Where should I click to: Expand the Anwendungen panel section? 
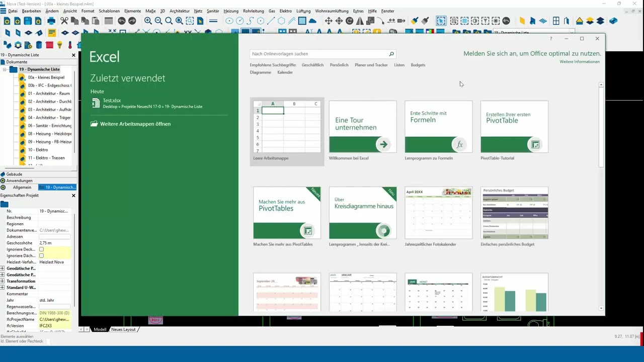[19, 180]
